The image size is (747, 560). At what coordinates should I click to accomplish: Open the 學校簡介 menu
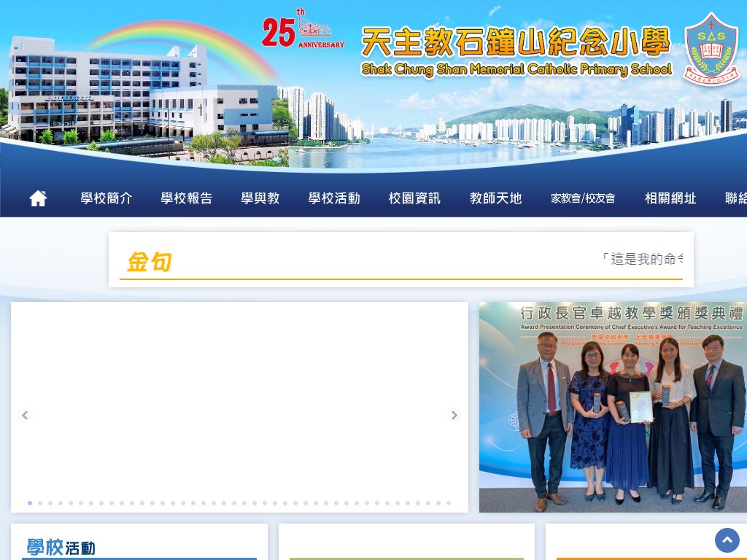click(107, 198)
